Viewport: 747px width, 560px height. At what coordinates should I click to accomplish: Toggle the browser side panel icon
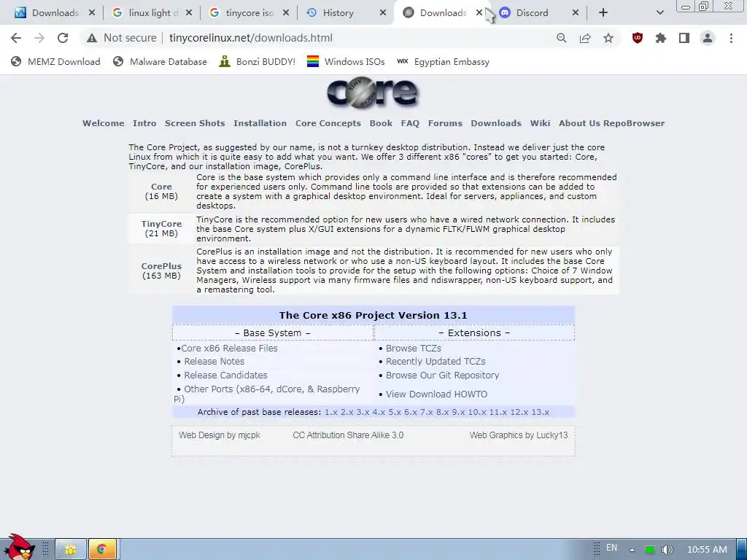pos(684,38)
